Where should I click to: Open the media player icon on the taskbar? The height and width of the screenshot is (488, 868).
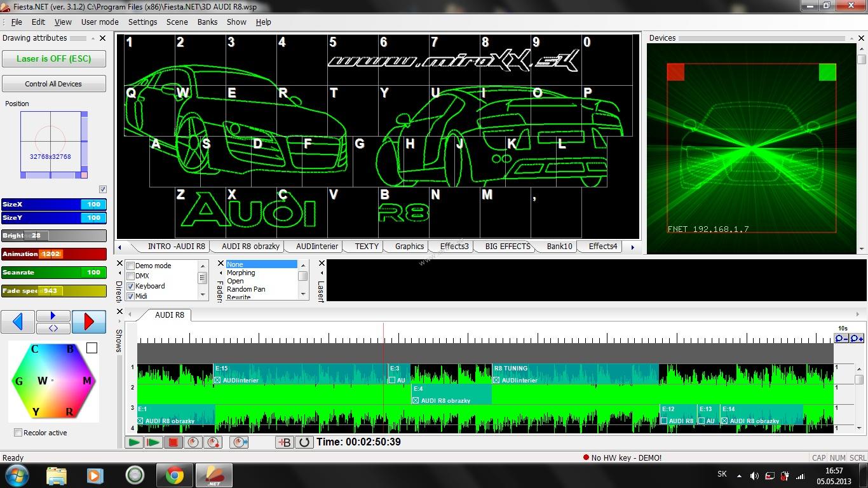coord(95,475)
